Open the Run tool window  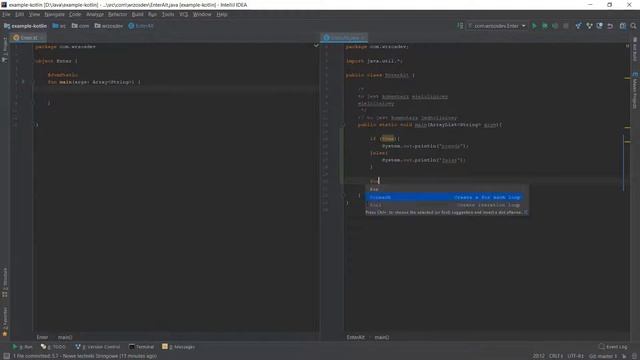pyautogui.click(x=22, y=347)
